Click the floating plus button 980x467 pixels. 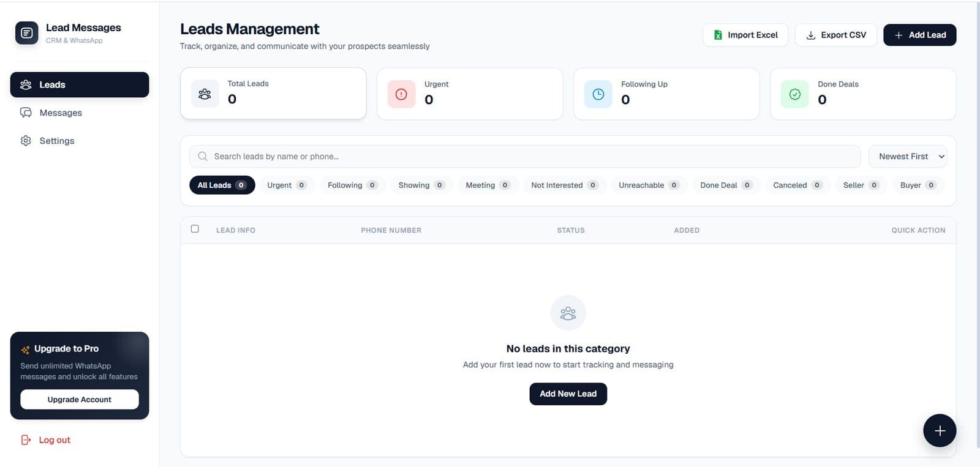coord(940,430)
